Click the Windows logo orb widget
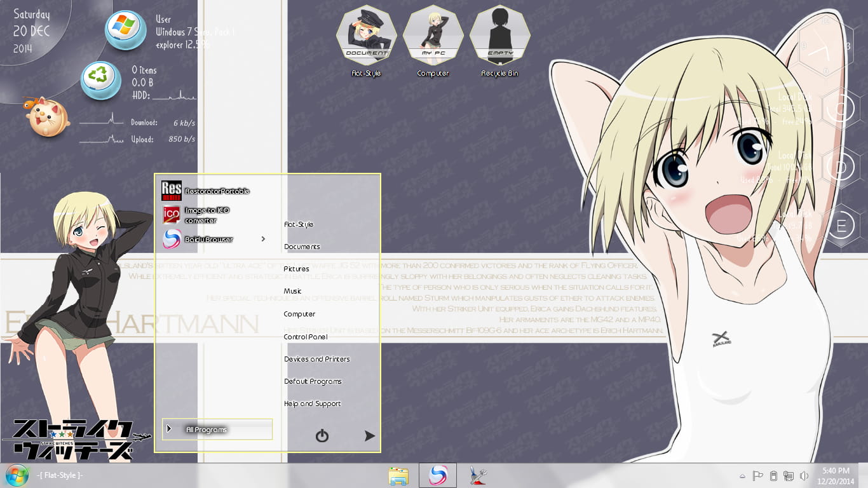The image size is (868, 488). (x=125, y=29)
